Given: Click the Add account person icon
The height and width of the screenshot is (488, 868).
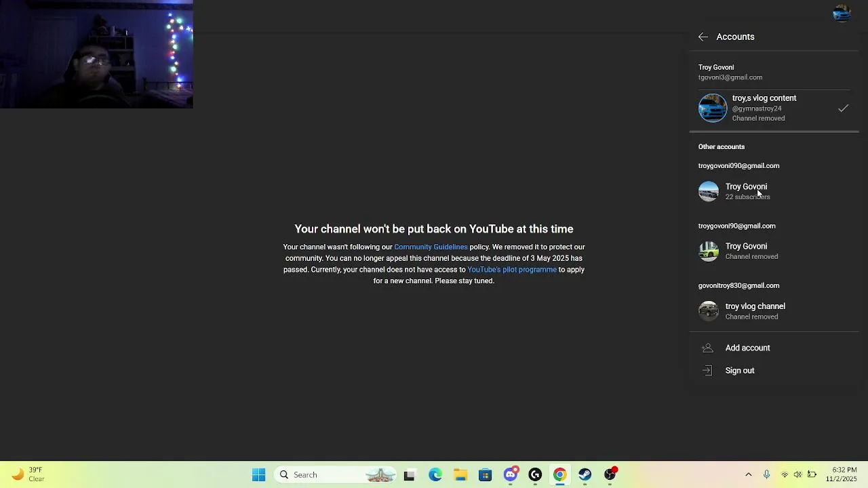Looking at the screenshot, I should click(707, 348).
